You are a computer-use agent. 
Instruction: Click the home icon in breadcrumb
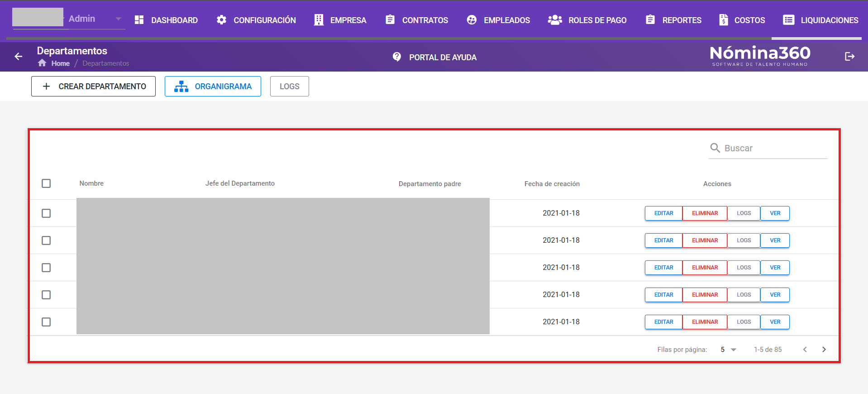pos(42,63)
